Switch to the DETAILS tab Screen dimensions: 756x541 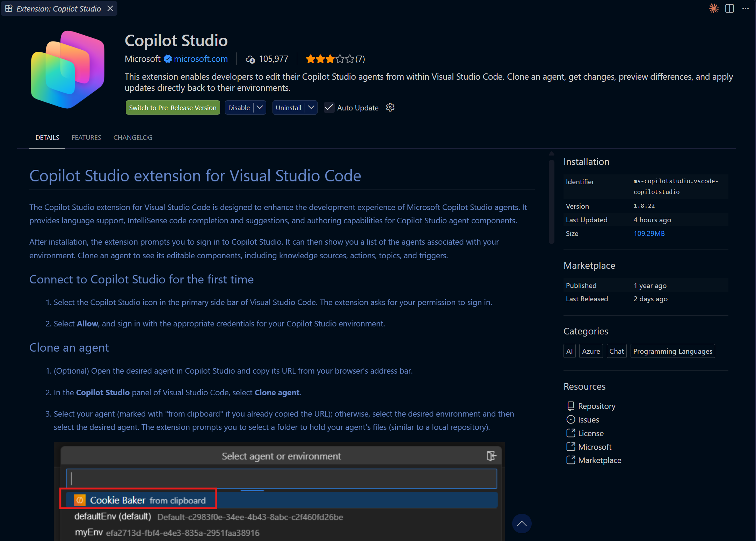47,137
